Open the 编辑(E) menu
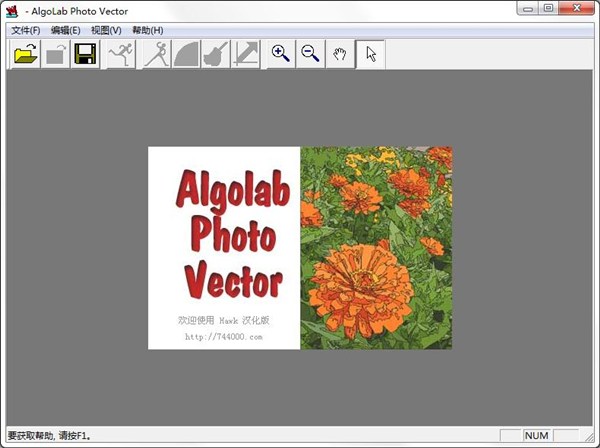 click(x=65, y=30)
